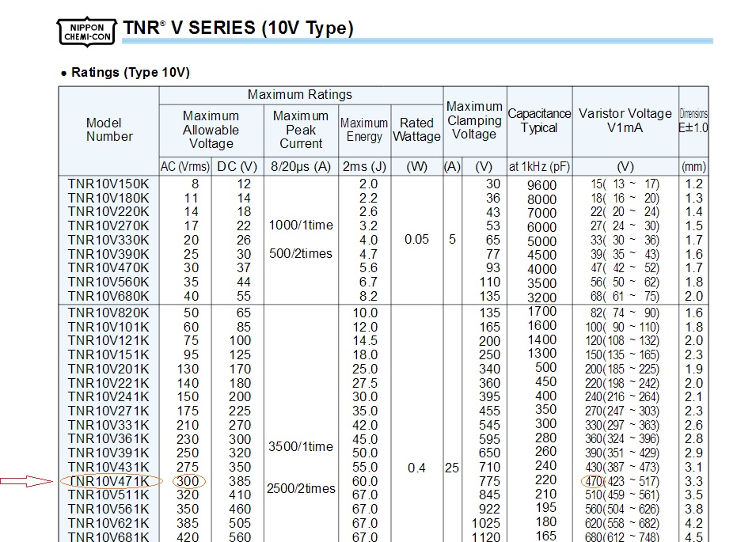Select model TNR10V561K
The image size is (756, 542).
pyautogui.click(x=108, y=510)
